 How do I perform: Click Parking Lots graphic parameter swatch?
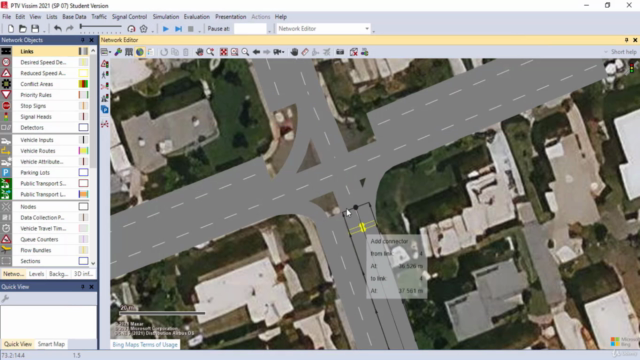click(x=83, y=172)
